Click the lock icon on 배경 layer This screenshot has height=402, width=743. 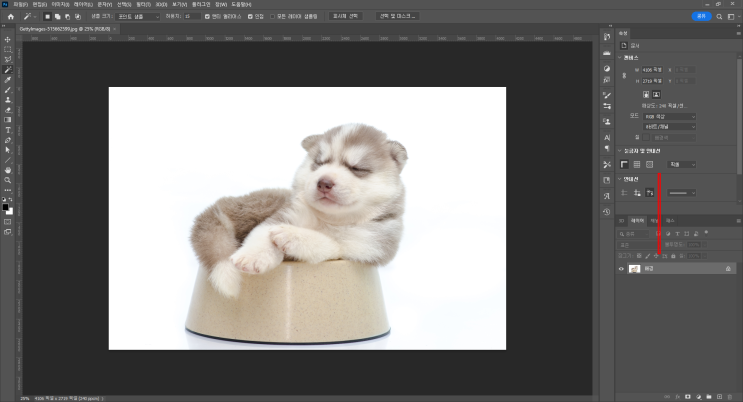pyautogui.click(x=728, y=269)
